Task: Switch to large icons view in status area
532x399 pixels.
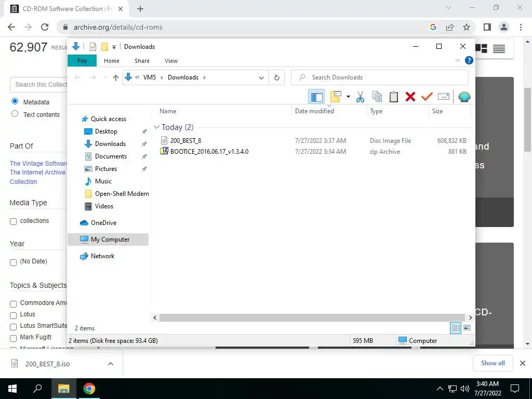Action: pos(467,328)
